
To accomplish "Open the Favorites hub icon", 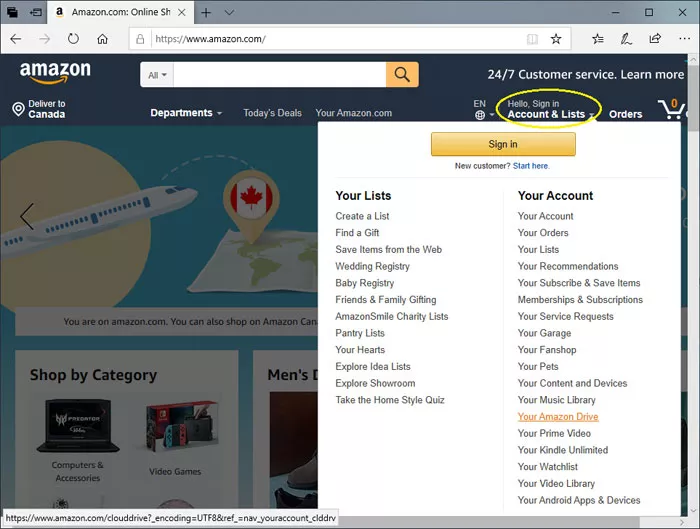I will click(598, 39).
